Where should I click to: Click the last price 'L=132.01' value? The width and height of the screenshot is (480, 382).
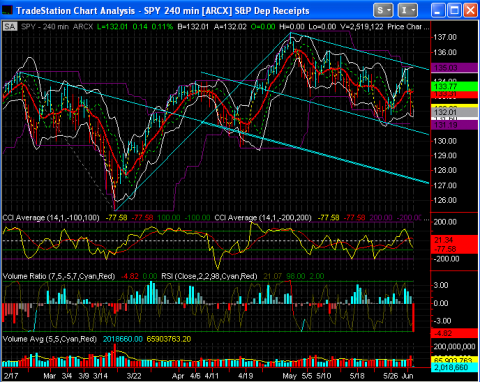click(112, 27)
